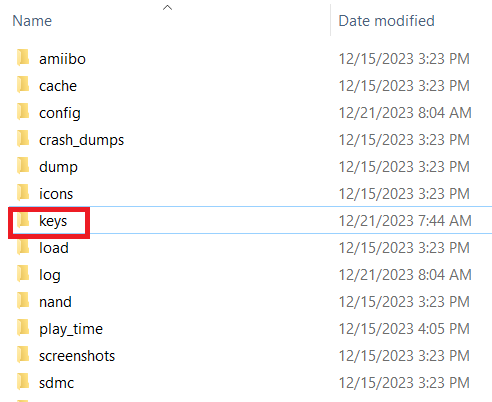The image size is (492, 402).
Task: Sort by the Date modified column header
Action: [x=387, y=21]
